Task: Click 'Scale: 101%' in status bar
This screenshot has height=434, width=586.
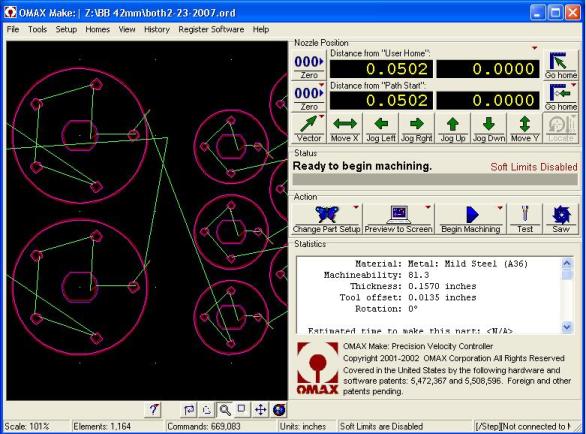Action: click(27, 427)
